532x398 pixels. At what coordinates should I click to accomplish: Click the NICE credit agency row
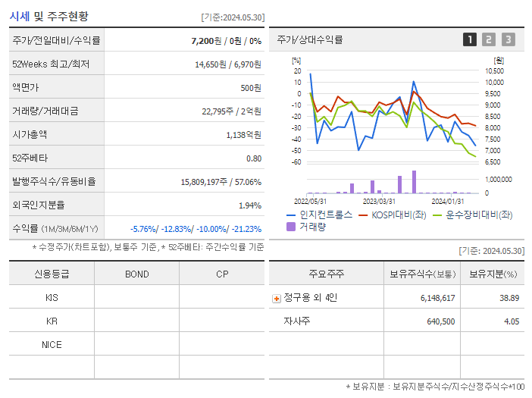[x=52, y=345]
